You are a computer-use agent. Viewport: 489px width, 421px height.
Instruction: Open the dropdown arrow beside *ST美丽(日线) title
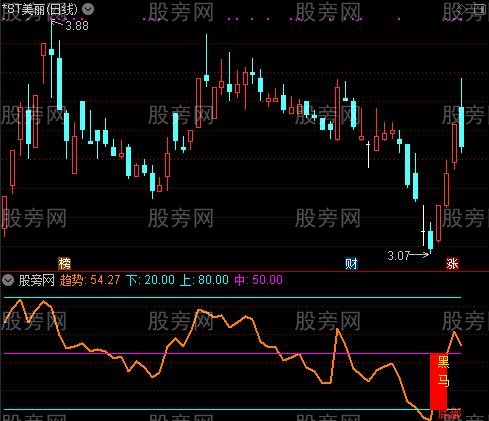coord(88,9)
